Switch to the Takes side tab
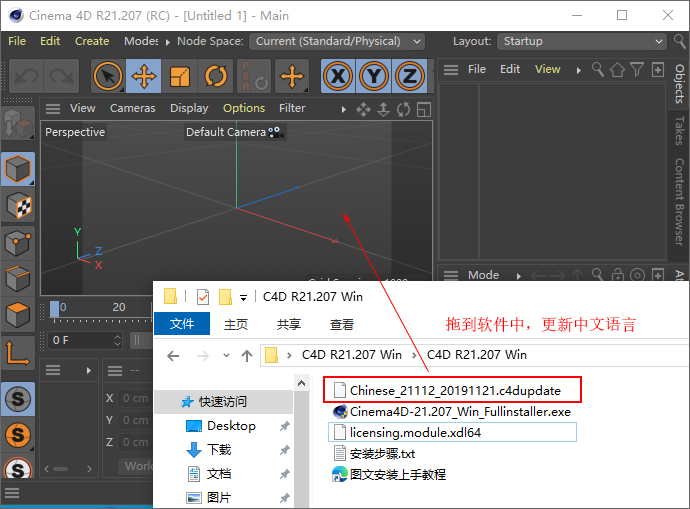 (679, 131)
